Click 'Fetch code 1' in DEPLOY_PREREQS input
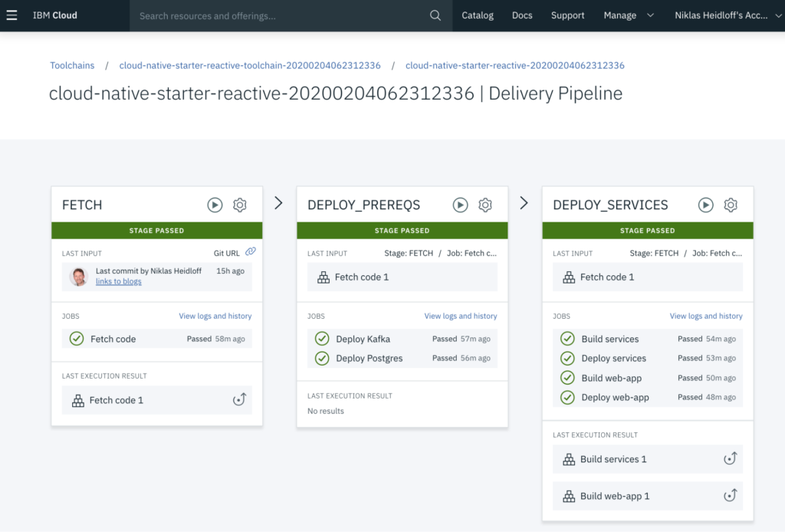785x532 pixels. 362,277
